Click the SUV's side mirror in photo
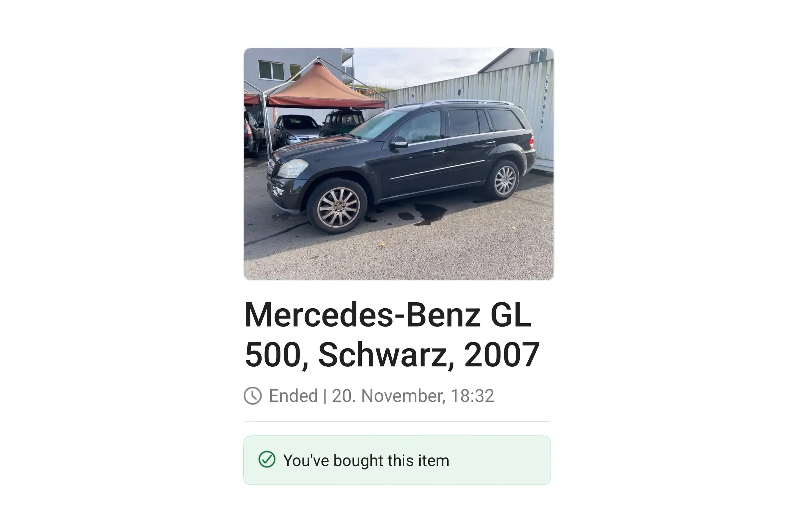Screen dimensions: 798x532 398,142
